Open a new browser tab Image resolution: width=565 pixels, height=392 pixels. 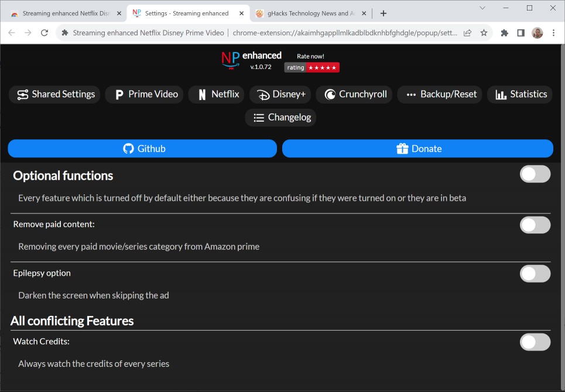(383, 13)
